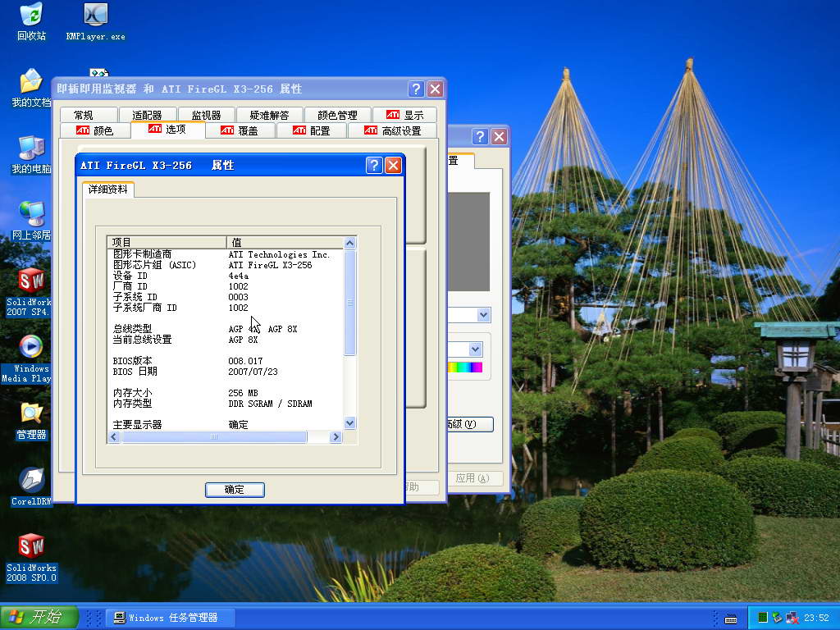Viewport: 840px width, 630px height.
Task: Select the BIOS版本 row
Action: pos(225,361)
